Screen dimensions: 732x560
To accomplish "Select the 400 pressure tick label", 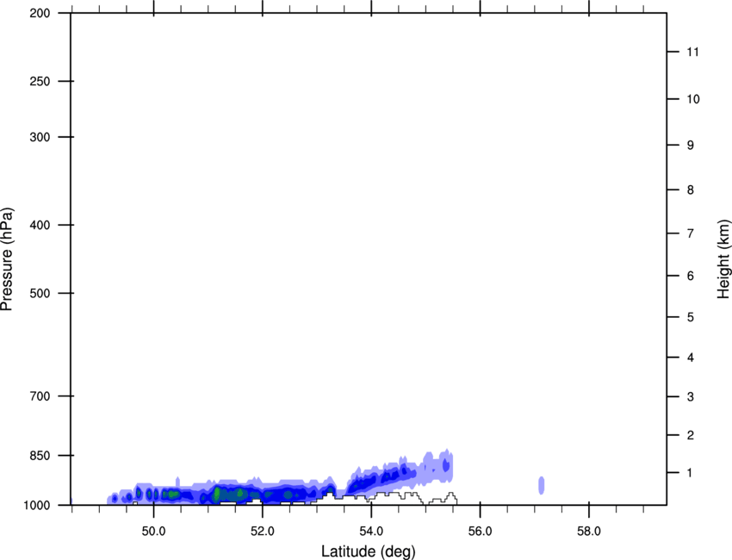I will pyautogui.click(x=40, y=225).
